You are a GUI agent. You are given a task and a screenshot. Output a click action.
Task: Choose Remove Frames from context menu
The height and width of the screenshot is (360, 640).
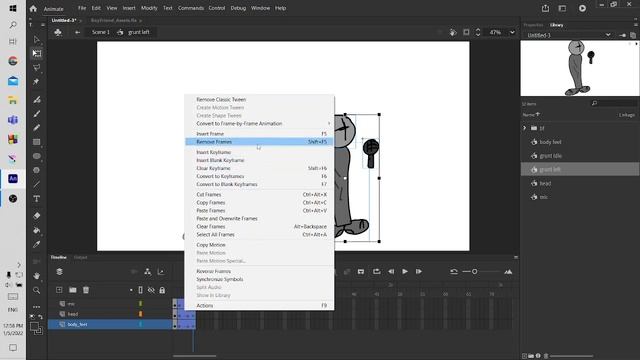pyautogui.click(x=259, y=142)
